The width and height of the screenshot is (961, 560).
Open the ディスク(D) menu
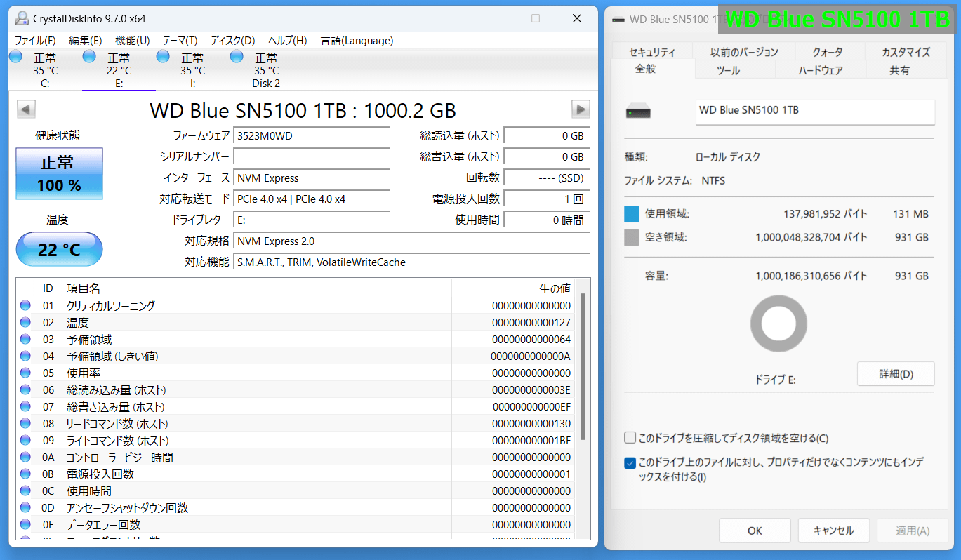pos(233,41)
